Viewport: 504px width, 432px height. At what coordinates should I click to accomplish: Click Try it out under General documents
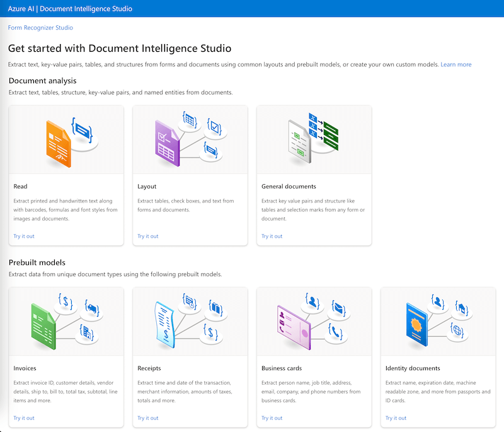click(272, 236)
